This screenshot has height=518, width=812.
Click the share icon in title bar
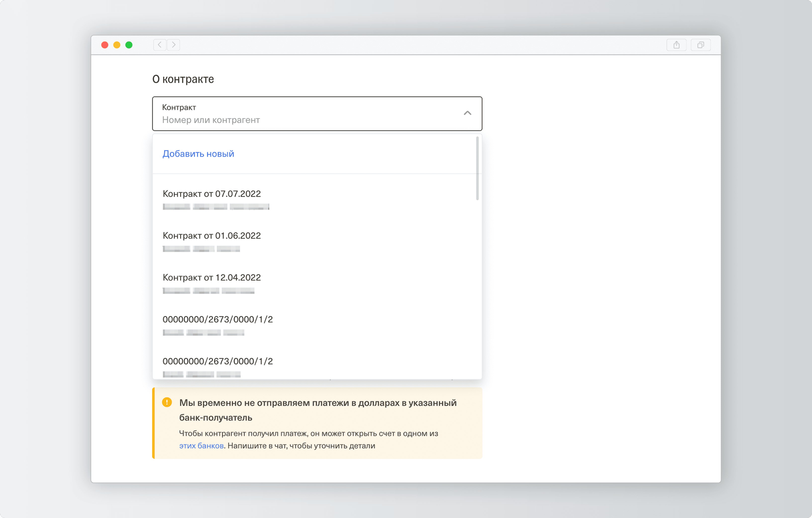pyautogui.click(x=676, y=45)
